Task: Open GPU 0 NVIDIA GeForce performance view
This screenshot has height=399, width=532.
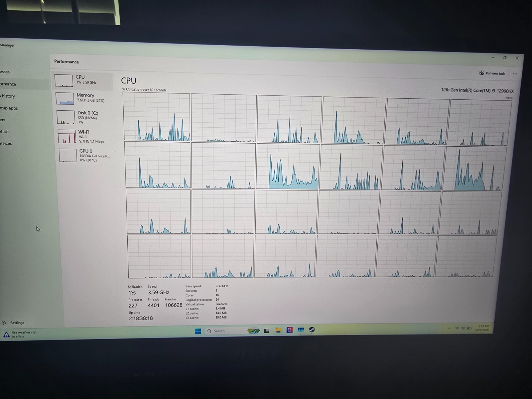Action: tap(85, 156)
